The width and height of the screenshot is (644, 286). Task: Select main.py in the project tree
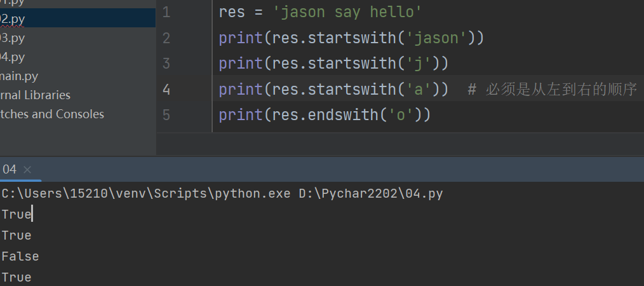tap(19, 76)
